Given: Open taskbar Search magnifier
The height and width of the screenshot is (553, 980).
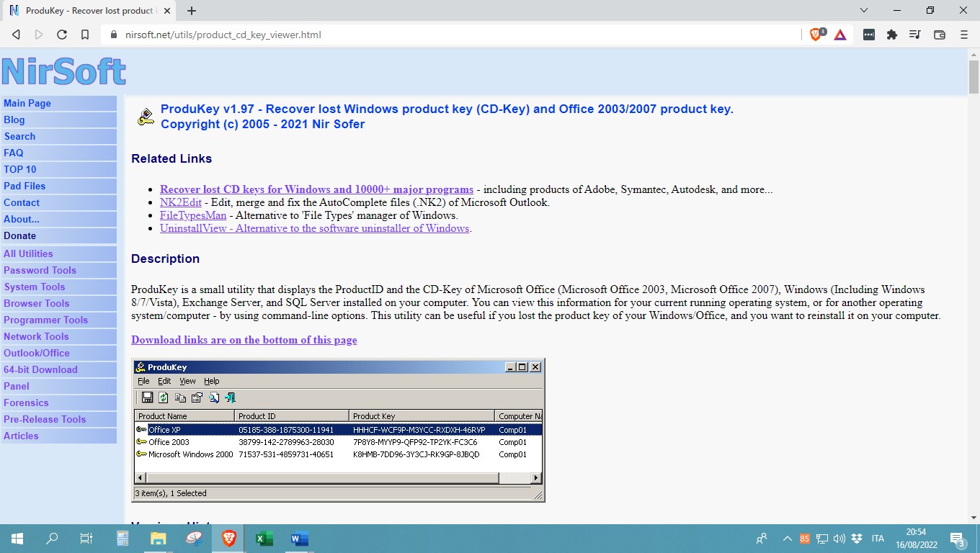Looking at the screenshot, I should 52,539.
